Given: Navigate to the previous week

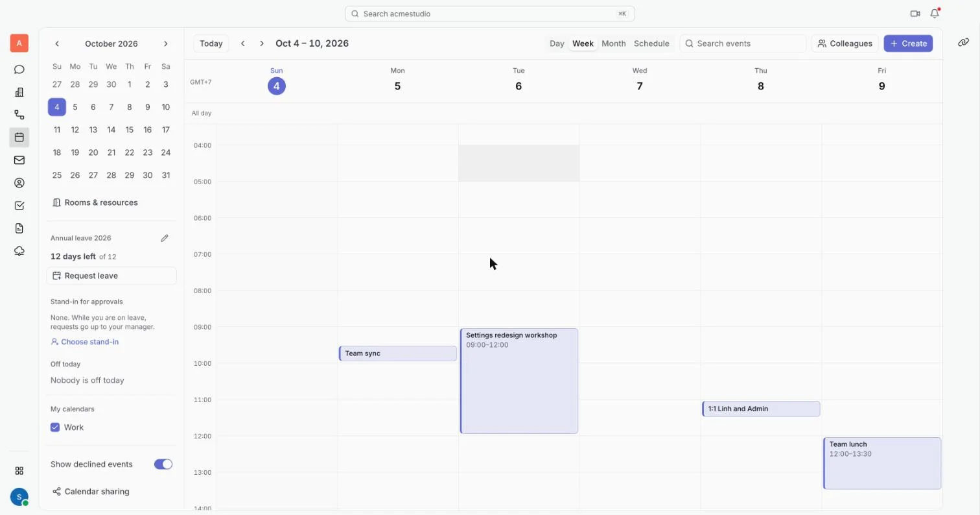Looking at the screenshot, I should pyautogui.click(x=243, y=43).
